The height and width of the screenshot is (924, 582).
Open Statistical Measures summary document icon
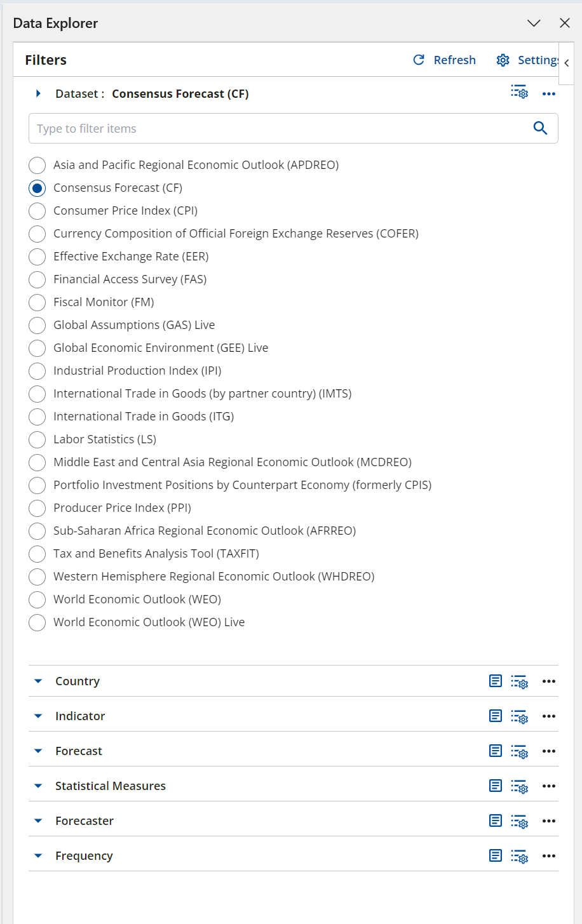(x=496, y=786)
